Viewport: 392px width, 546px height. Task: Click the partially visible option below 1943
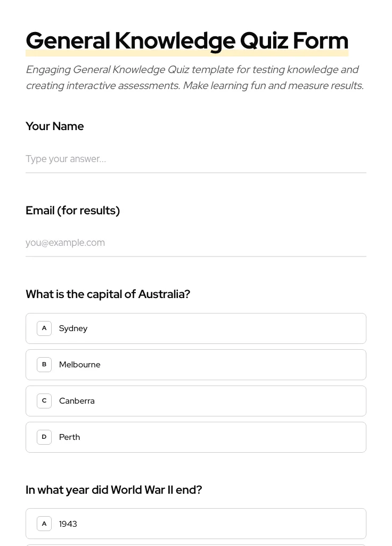[x=196, y=544]
